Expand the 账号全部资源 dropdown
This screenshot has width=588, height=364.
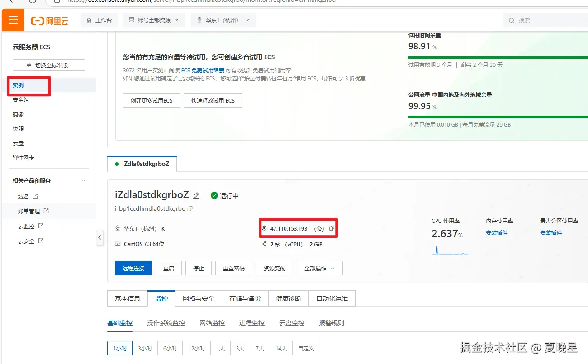[x=154, y=20]
